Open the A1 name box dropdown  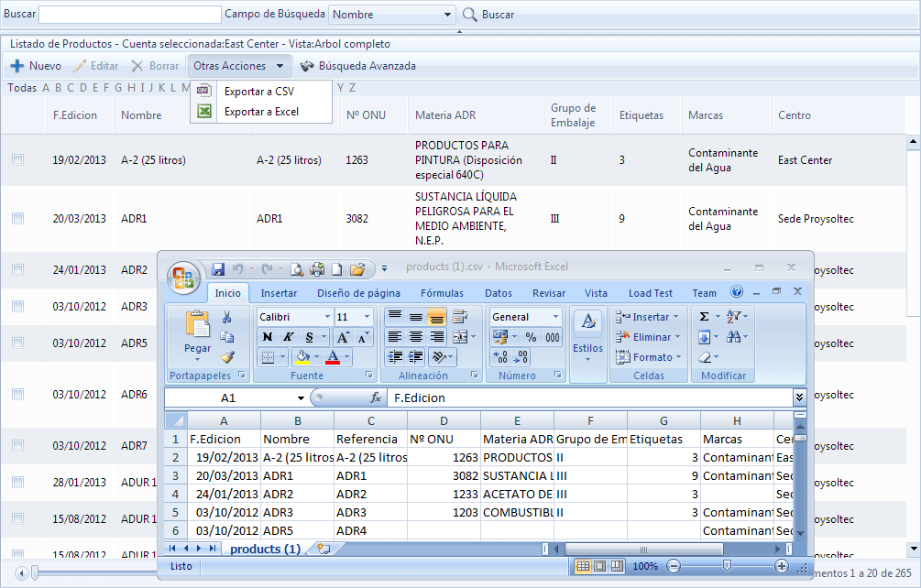301,397
